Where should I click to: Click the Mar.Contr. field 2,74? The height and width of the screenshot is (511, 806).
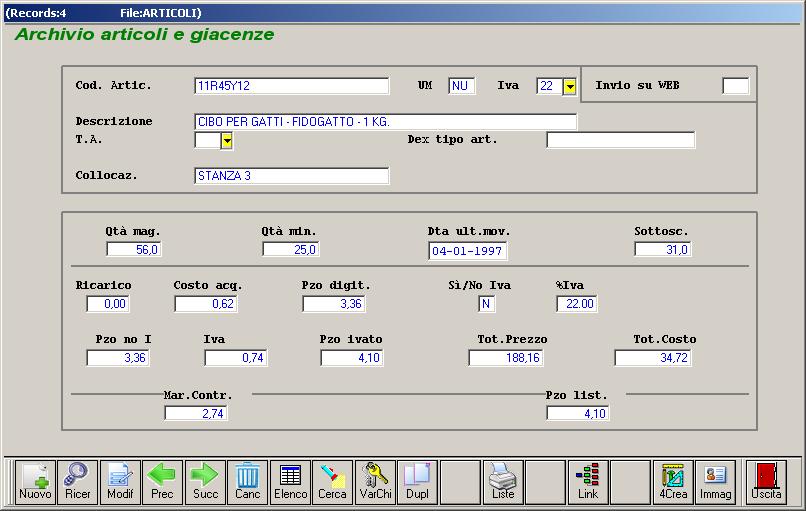pos(196,413)
